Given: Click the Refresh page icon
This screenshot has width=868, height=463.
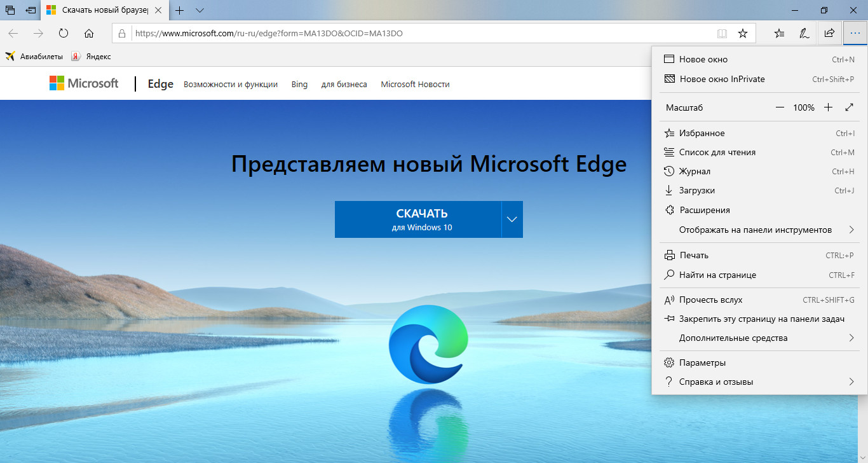Looking at the screenshot, I should pos(64,33).
